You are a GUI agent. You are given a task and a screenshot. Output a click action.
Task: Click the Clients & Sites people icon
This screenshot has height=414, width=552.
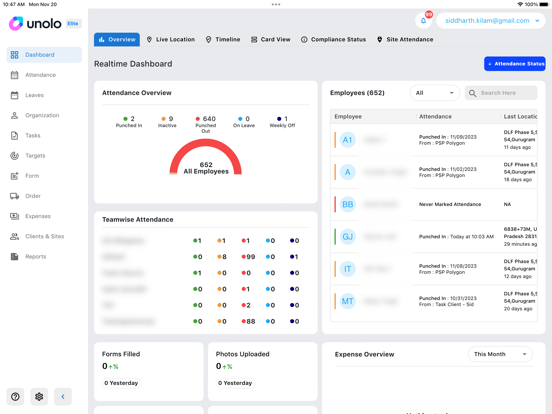[14, 236]
